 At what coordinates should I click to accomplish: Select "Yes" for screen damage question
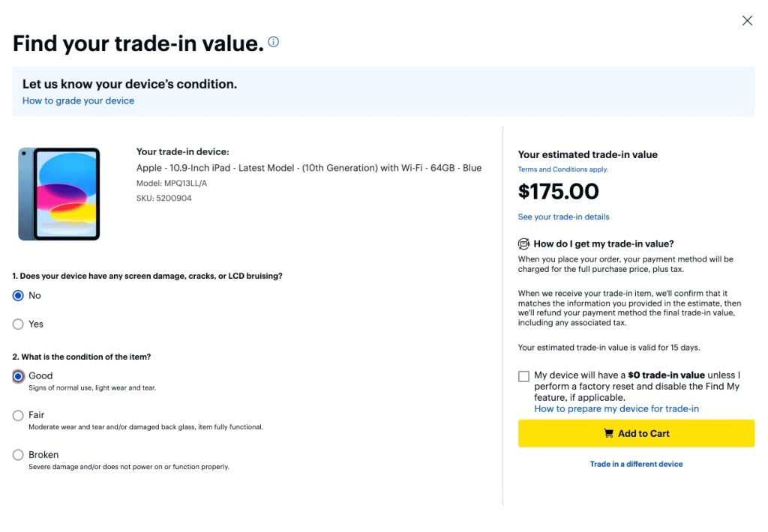point(18,324)
